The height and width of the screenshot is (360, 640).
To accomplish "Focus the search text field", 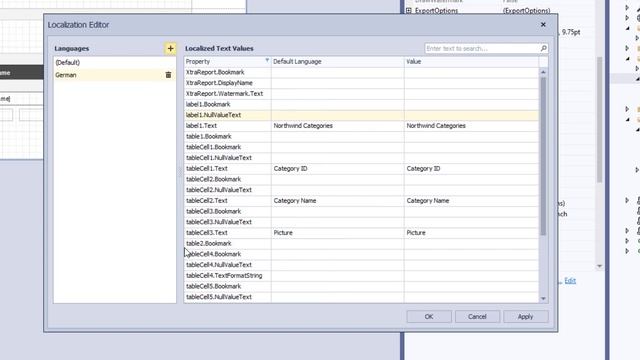I will coord(482,48).
